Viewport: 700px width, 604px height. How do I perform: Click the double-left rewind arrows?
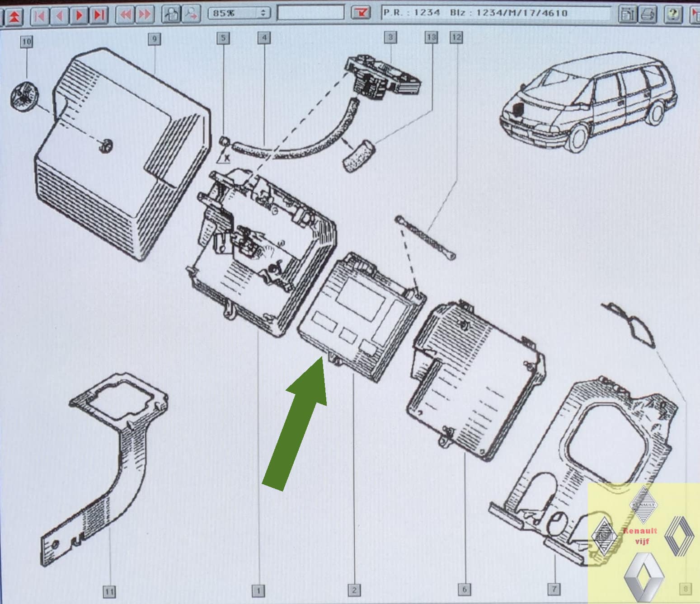125,15
